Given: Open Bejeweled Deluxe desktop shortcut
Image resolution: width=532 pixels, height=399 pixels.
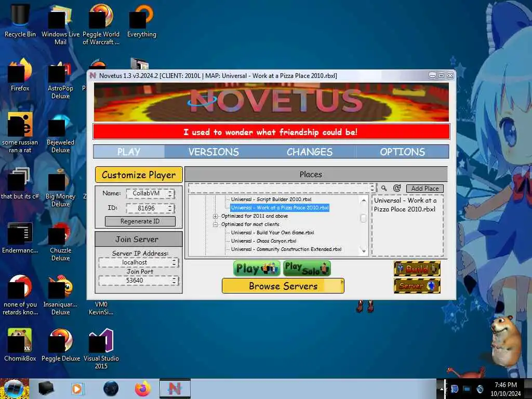Looking at the screenshot, I should coord(60,132).
